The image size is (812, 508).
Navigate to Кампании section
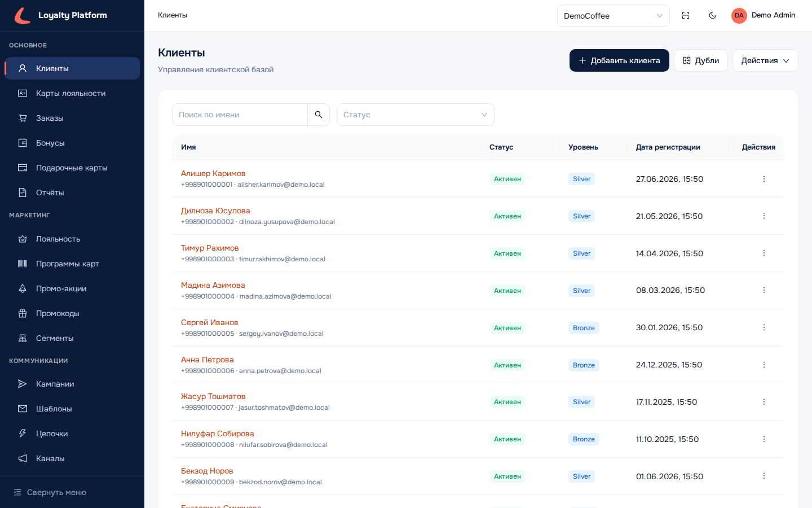pos(72,384)
